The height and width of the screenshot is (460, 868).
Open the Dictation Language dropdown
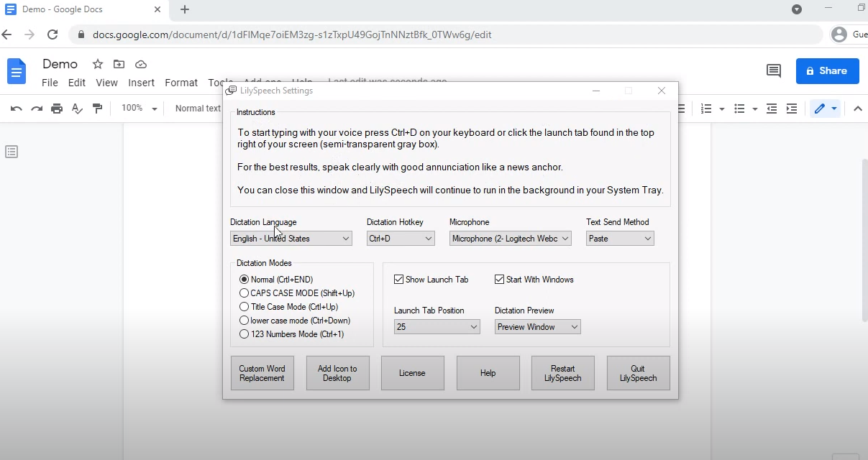[x=291, y=239]
